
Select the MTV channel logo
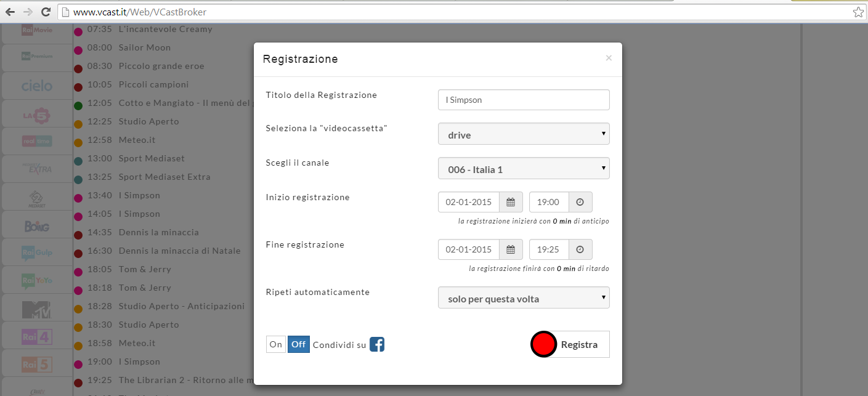click(x=37, y=309)
